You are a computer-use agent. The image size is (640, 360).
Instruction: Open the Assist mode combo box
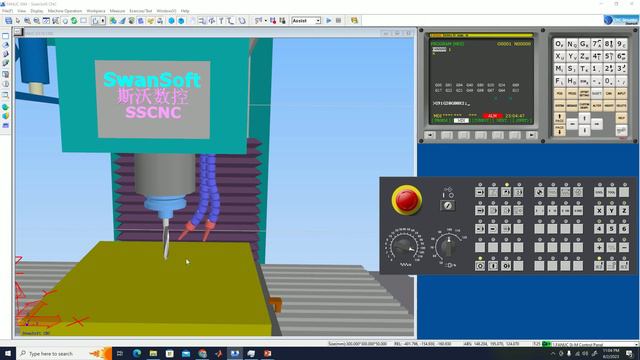pos(306,20)
